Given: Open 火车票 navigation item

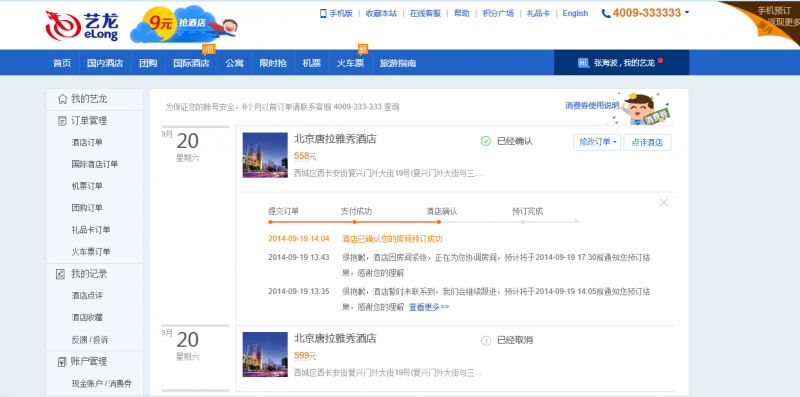Looking at the screenshot, I should tap(350, 63).
